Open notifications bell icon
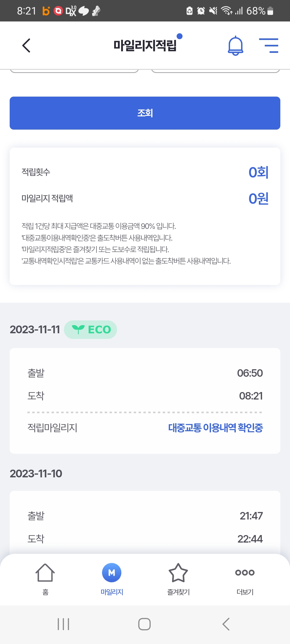Screen dimensions: 290x644 coord(235,46)
